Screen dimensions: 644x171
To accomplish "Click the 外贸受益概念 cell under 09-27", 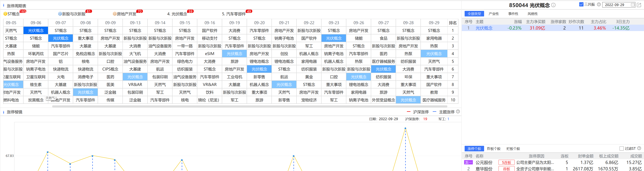I will point(384,100).
